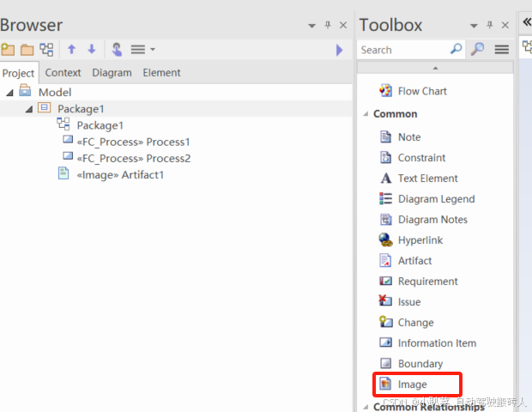This screenshot has height=412, width=532.
Task: Pin the Browser panel
Action: (x=328, y=25)
